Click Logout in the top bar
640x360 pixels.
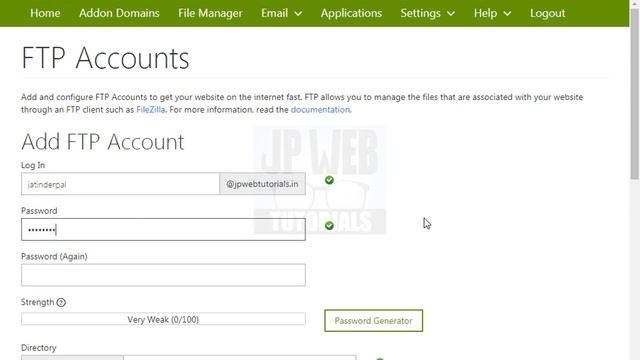(547, 13)
